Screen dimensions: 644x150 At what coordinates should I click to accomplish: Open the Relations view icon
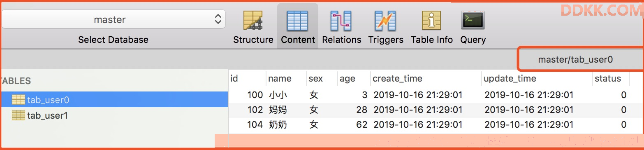(341, 21)
